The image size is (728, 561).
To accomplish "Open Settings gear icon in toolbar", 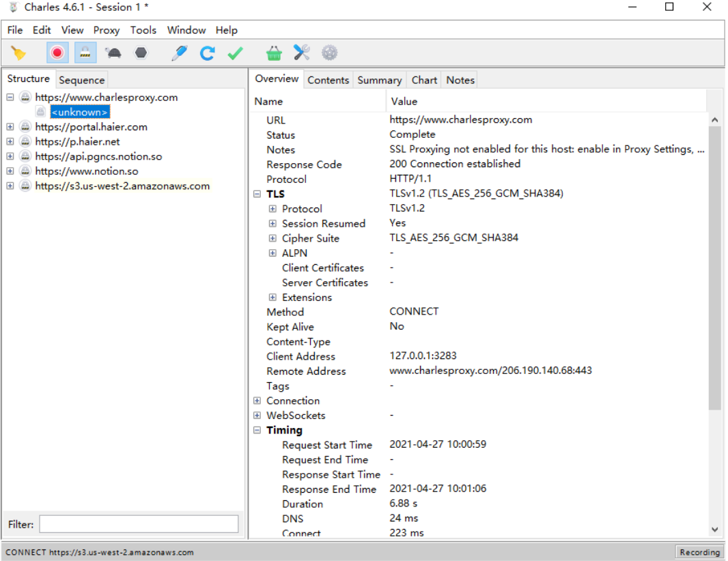I will point(330,53).
